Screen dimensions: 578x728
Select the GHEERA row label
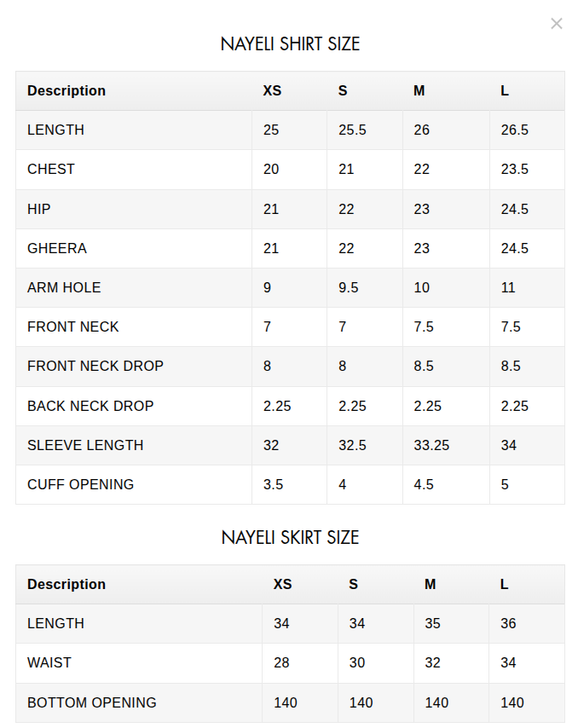[57, 248]
